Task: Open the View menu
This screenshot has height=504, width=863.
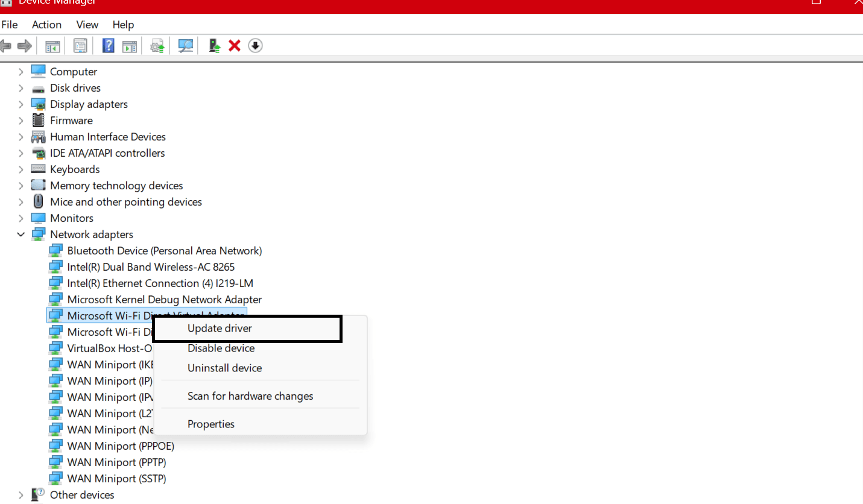Action: [x=87, y=25]
